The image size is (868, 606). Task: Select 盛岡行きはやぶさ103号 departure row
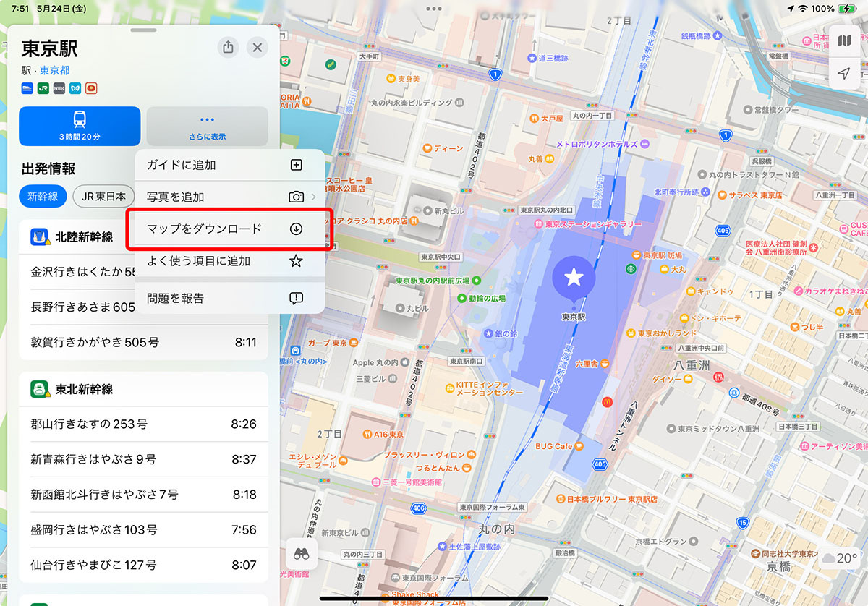(x=143, y=530)
